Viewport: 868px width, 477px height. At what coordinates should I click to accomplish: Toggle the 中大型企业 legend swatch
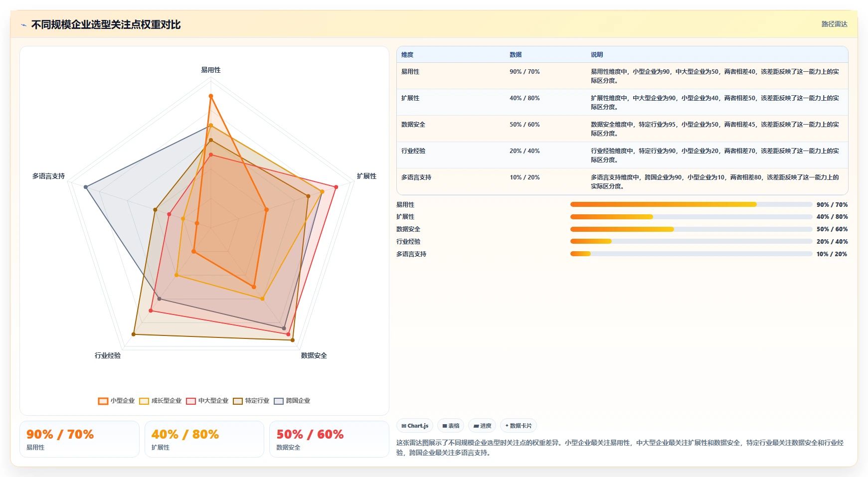point(191,401)
